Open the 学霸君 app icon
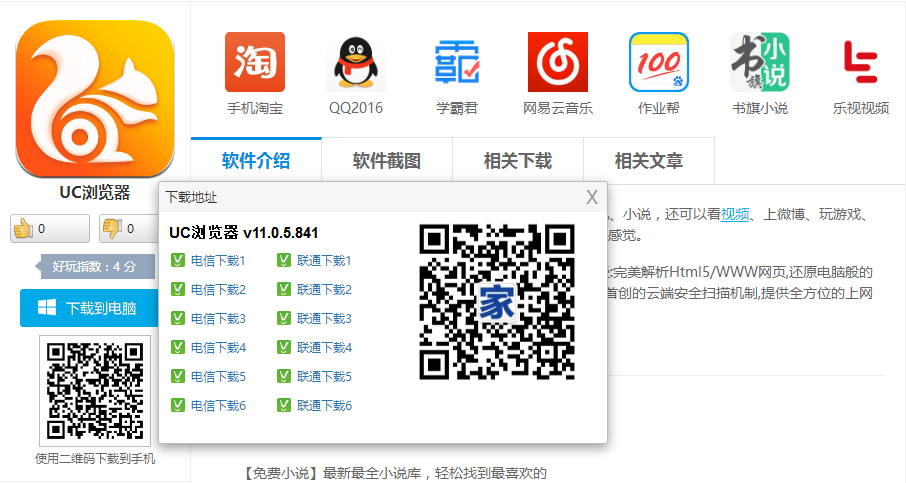 (456, 62)
